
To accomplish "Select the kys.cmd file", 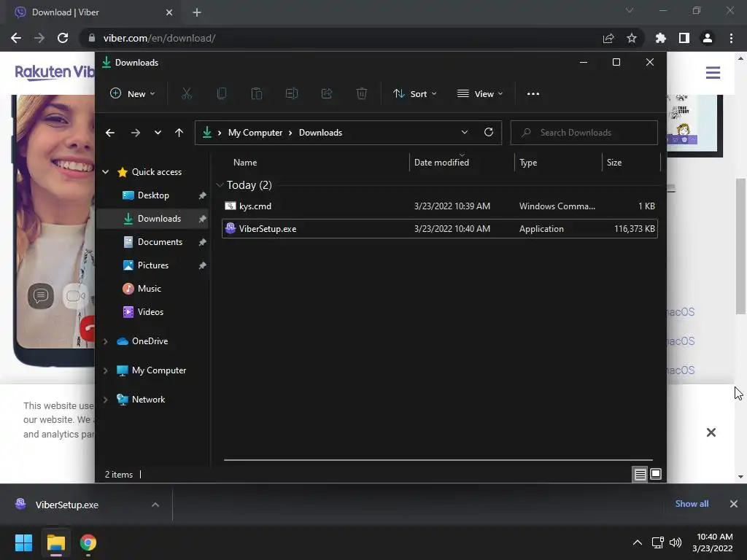I will coord(440,206).
